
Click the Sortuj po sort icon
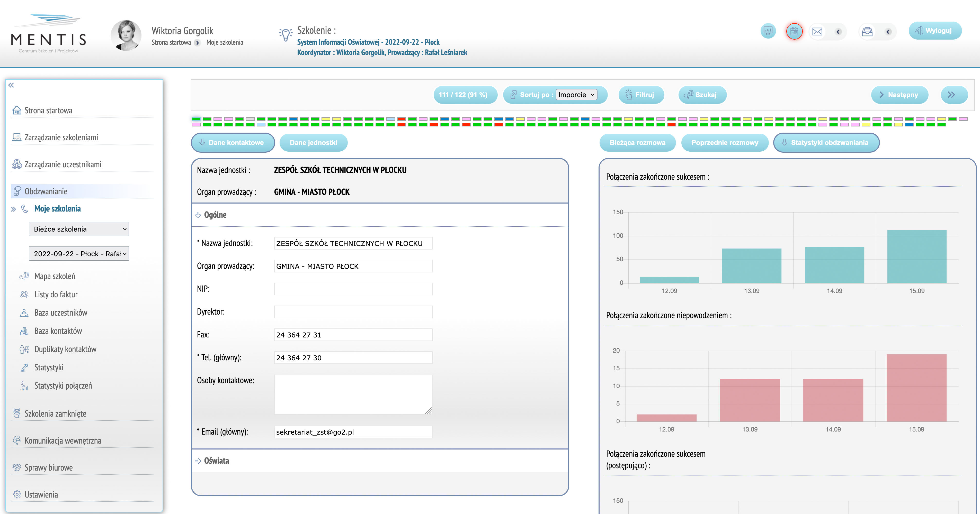pos(514,95)
